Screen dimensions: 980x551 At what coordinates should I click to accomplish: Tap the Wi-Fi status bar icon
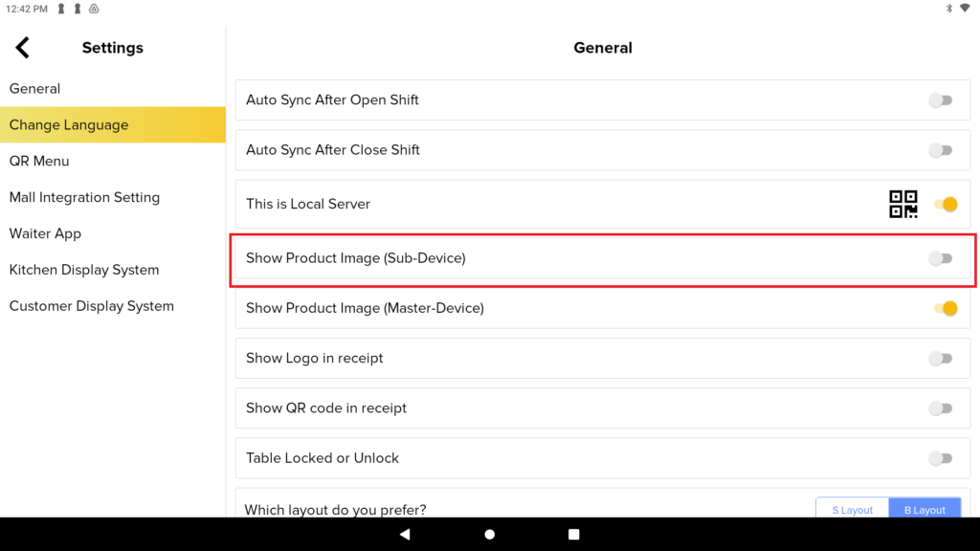tap(965, 9)
